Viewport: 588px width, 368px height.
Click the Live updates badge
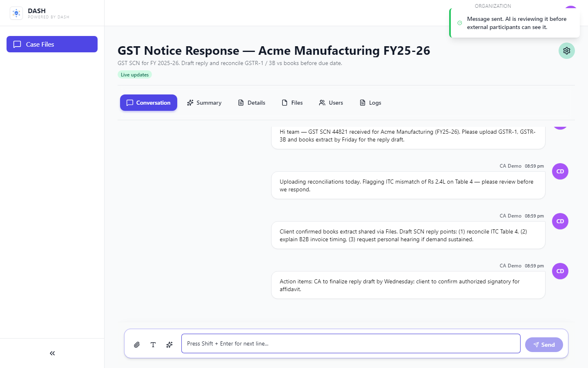coord(135,75)
